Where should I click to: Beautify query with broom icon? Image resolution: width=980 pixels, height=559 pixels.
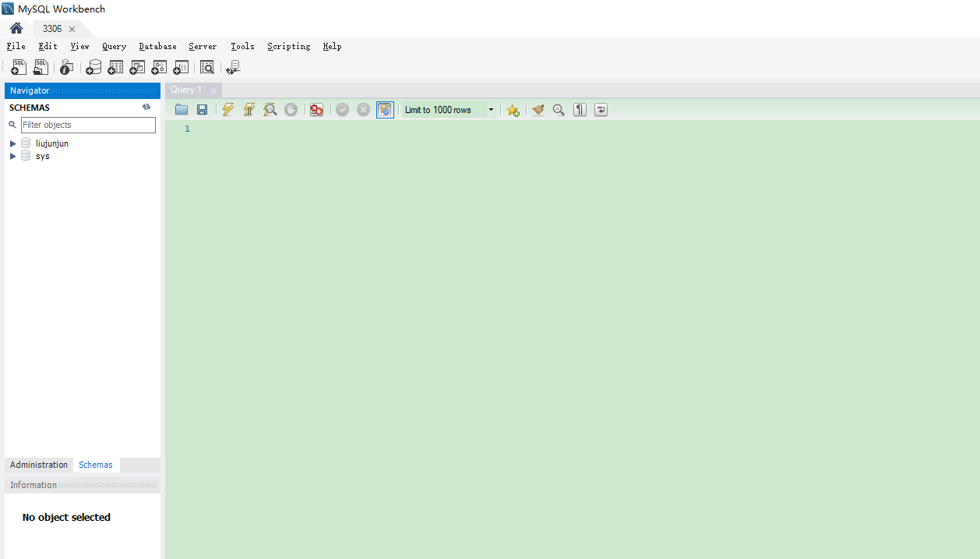(x=538, y=110)
